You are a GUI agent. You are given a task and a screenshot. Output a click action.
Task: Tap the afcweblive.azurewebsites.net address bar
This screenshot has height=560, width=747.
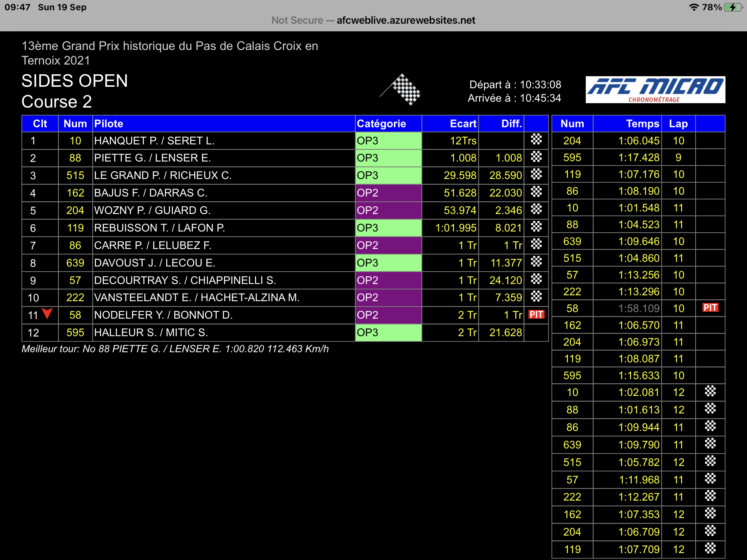pos(373,20)
